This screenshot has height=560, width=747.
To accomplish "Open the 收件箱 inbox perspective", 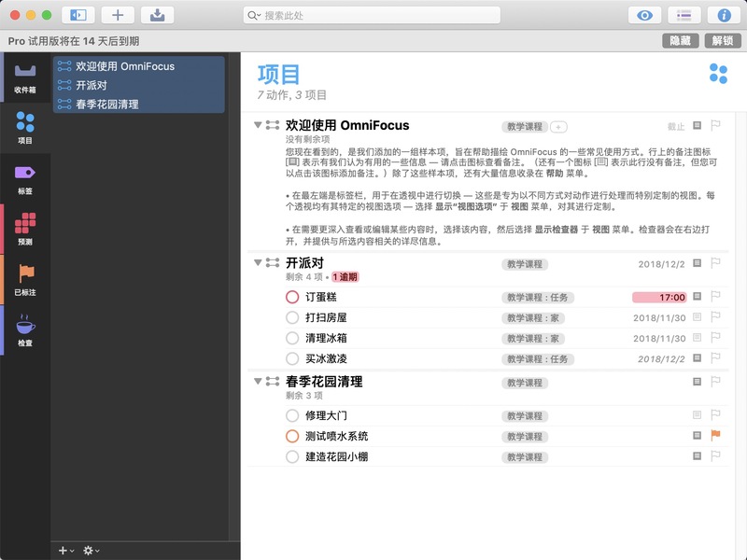I will (25, 77).
